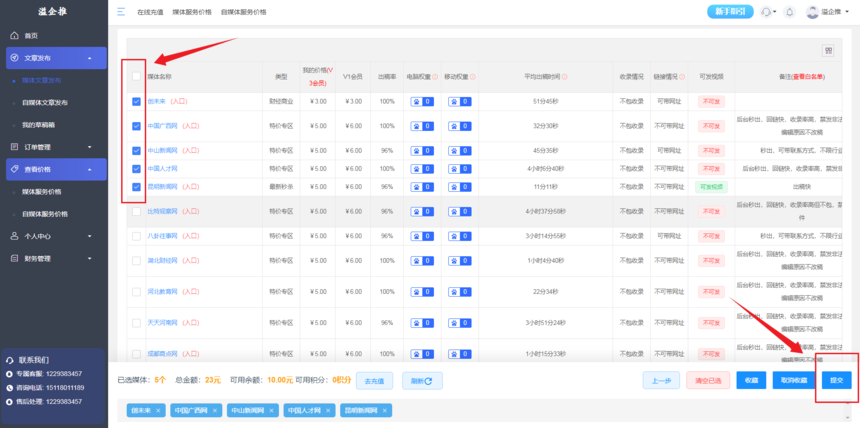
Task: Click 移动权重 badge for 八卦往事网 row
Action: 460,236
